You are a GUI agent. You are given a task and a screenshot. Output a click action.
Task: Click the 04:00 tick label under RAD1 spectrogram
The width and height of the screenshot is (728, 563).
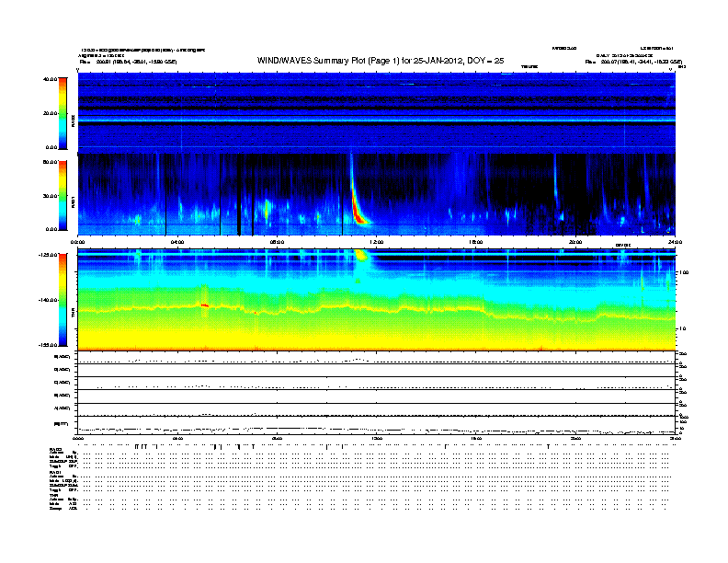click(x=177, y=242)
